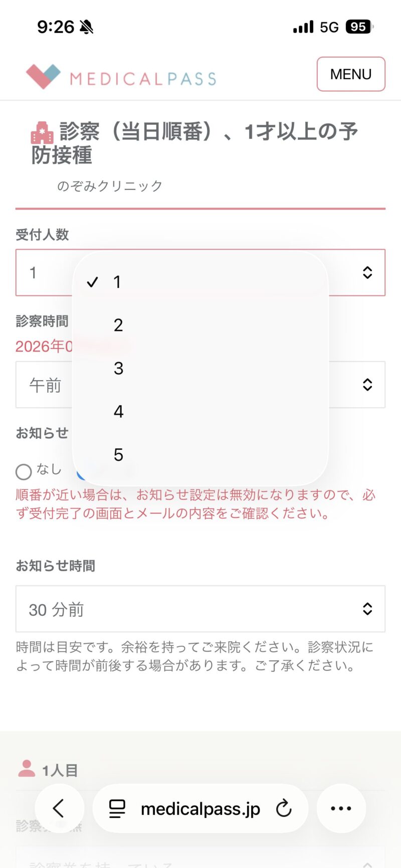Tap the hospital icon beside the title
401x868 pixels.
[x=42, y=133]
